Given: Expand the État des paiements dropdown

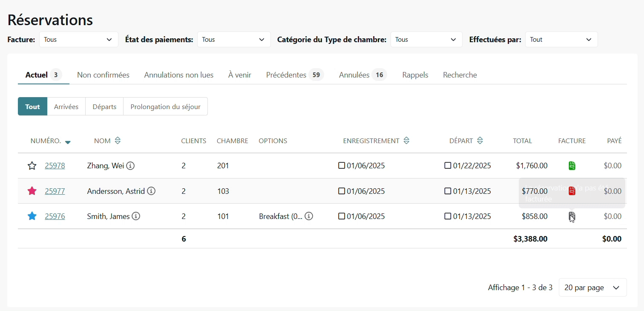Looking at the screenshot, I should 233,40.
